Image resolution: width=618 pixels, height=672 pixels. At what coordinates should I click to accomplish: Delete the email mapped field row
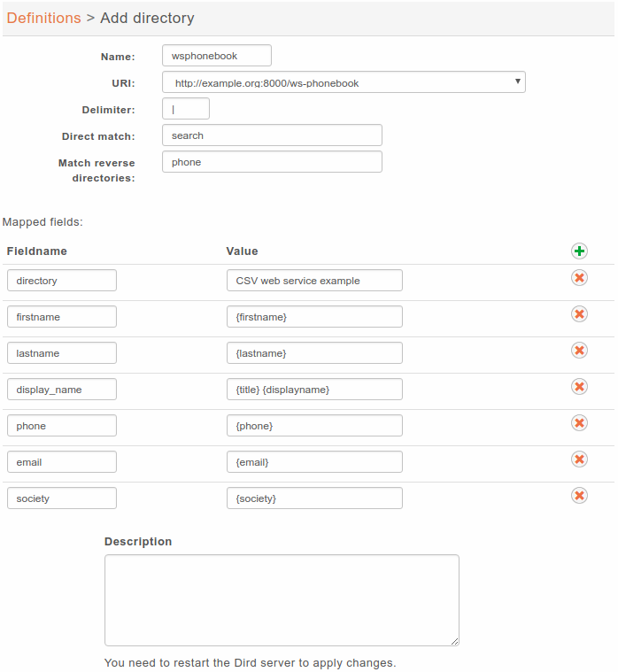click(579, 460)
